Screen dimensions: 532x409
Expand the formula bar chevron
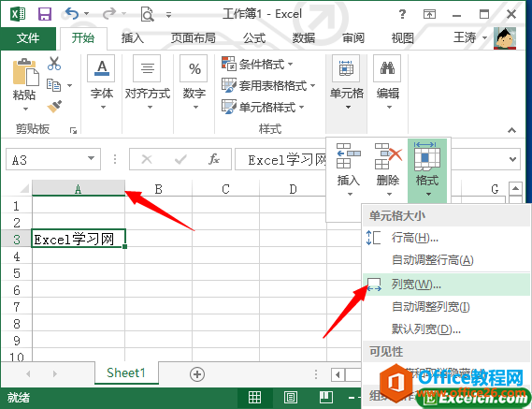click(x=513, y=159)
